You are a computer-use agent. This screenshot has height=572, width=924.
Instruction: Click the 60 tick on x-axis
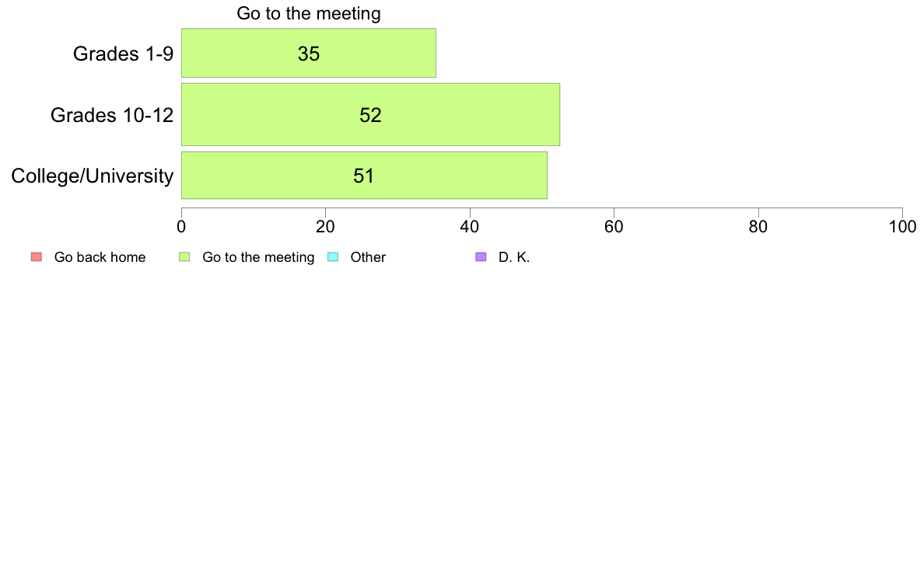click(x=614, y=227)
